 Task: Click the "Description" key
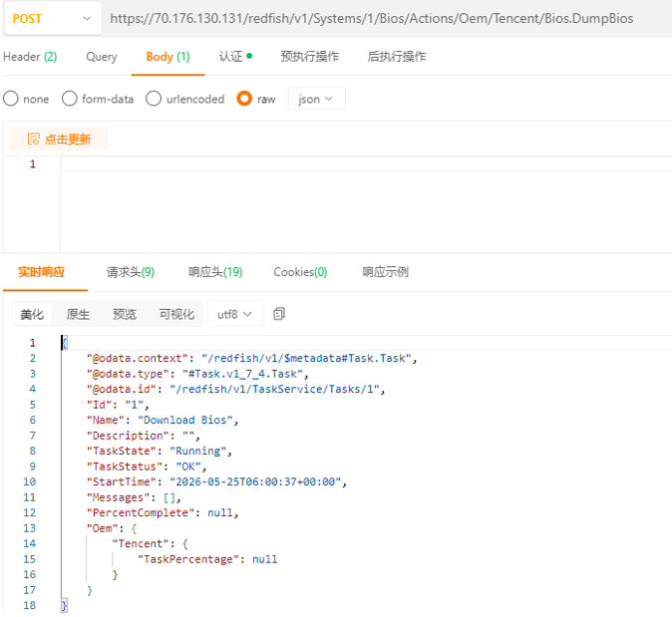[128, 436]
